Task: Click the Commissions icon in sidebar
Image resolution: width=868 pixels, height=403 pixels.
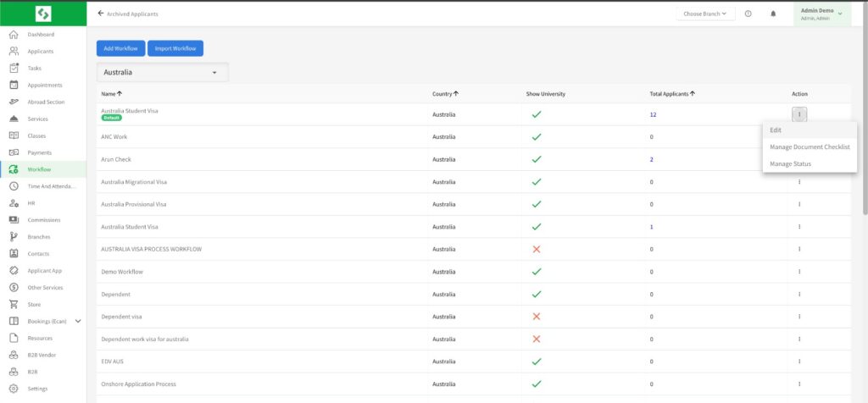Action: click(14, 220)
